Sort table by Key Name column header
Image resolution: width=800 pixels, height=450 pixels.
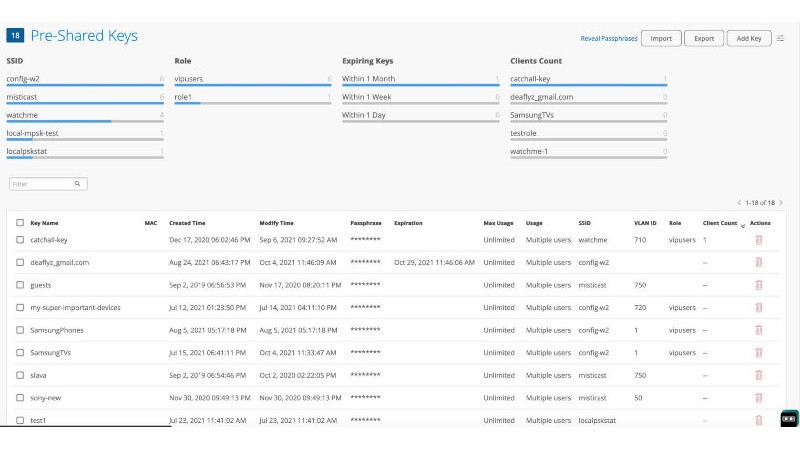[44, 223]
